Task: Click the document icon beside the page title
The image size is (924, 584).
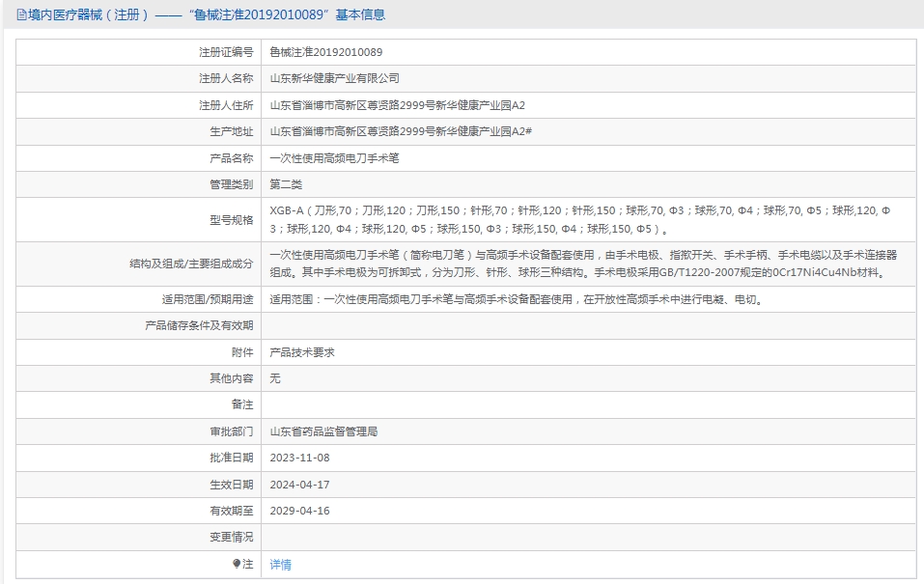Action: click(x=22, y=14)
